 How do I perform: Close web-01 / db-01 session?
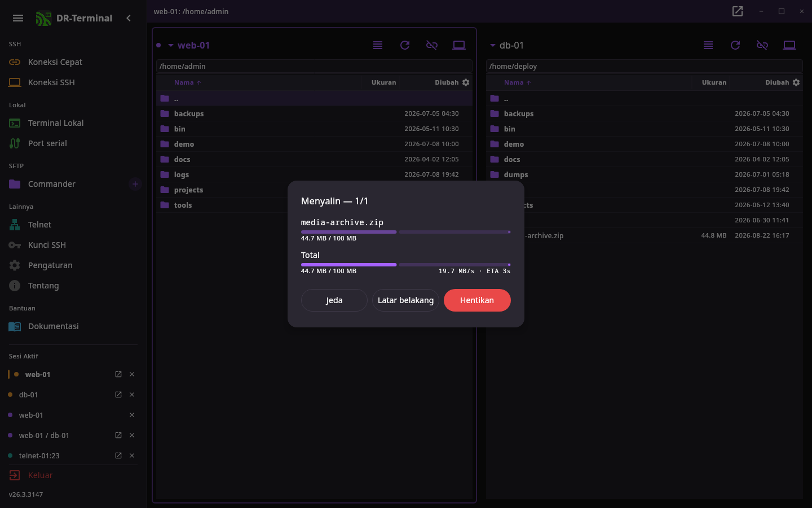pos(132,435)
